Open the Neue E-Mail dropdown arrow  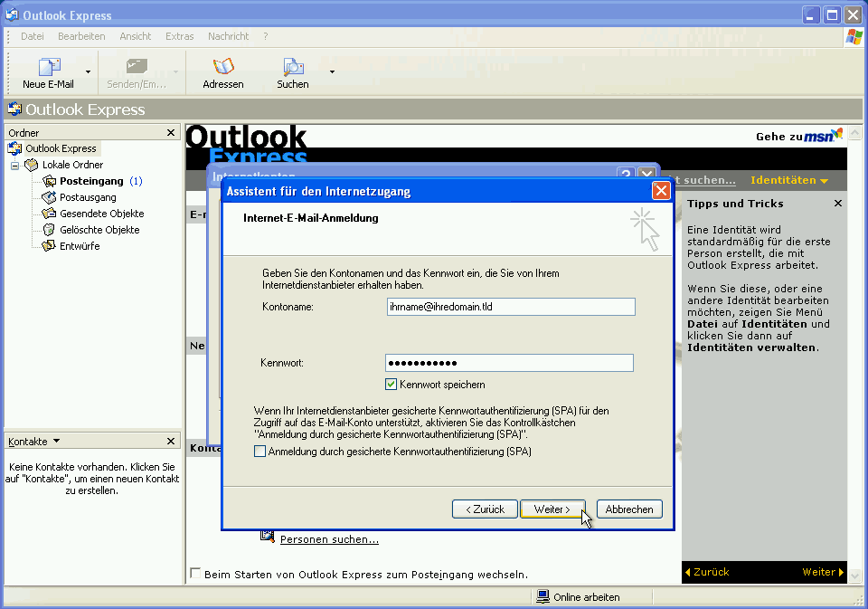pos(86,71)
